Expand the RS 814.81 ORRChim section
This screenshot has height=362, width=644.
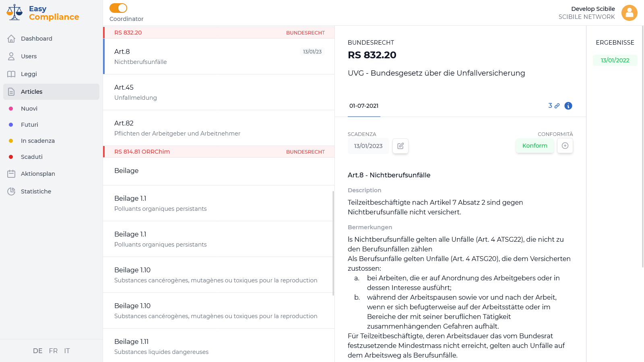tap(219, 152)
